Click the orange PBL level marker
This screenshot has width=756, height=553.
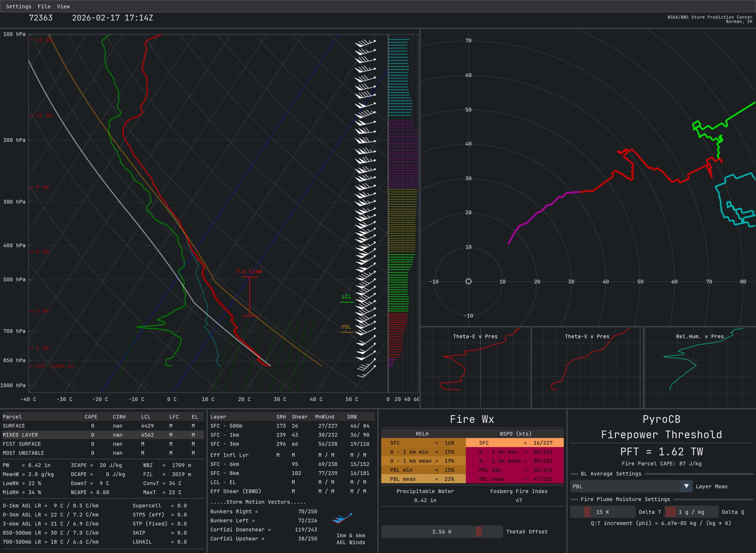(346, 328)
